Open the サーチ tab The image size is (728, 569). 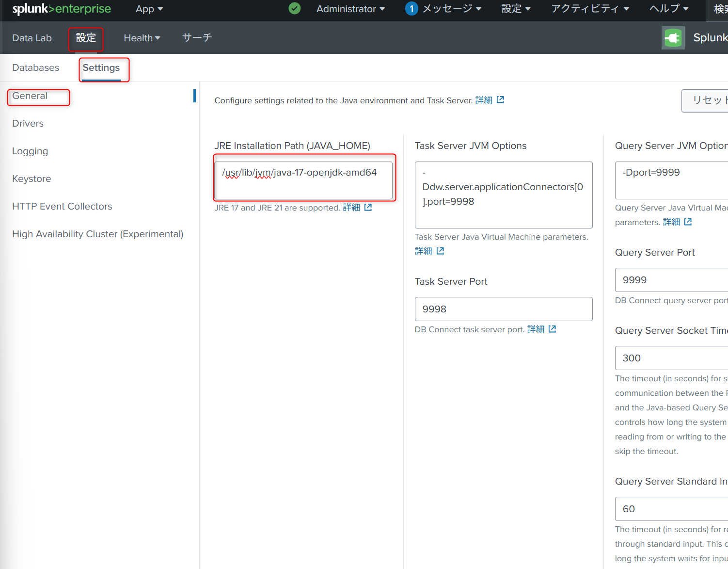tap(197, 38)
